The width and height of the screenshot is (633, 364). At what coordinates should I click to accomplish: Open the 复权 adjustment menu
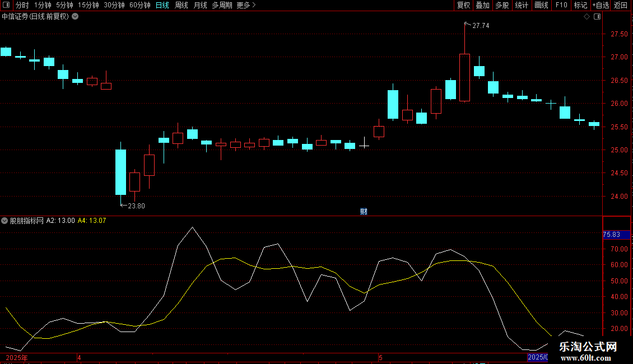[x=463, y=5]
